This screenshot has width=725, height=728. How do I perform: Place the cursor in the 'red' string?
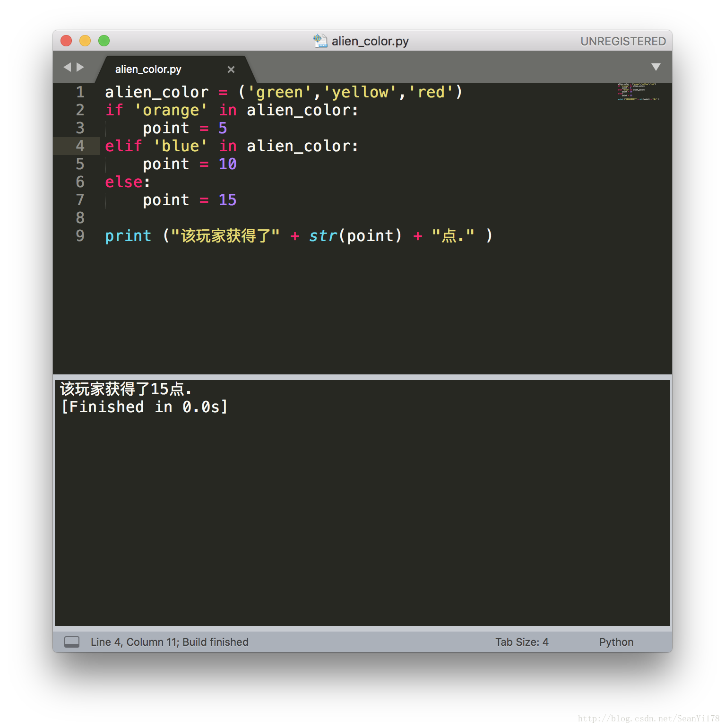click(431, 92)
